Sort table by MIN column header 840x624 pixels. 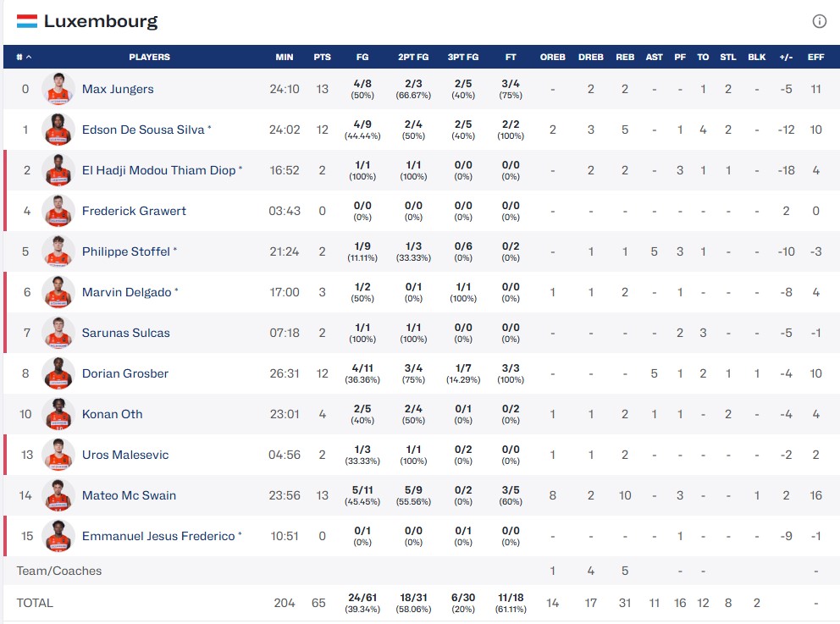point(285,57)
